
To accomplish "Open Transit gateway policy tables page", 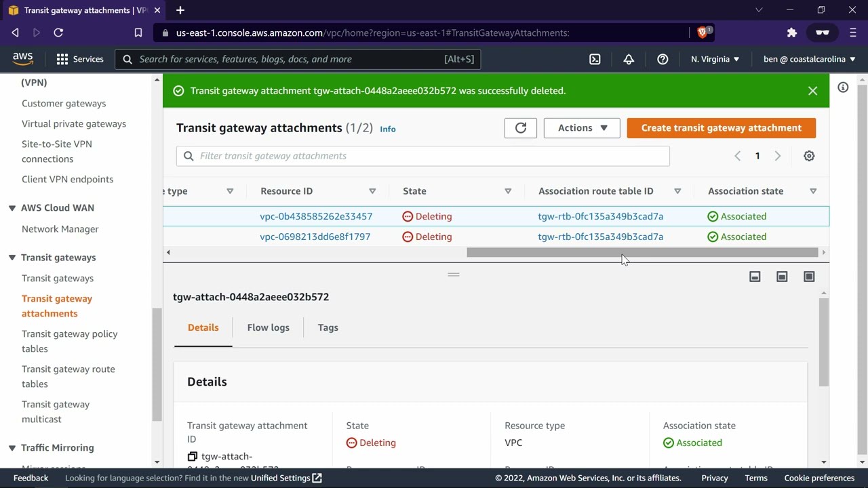I will click(x=70, y=341).
